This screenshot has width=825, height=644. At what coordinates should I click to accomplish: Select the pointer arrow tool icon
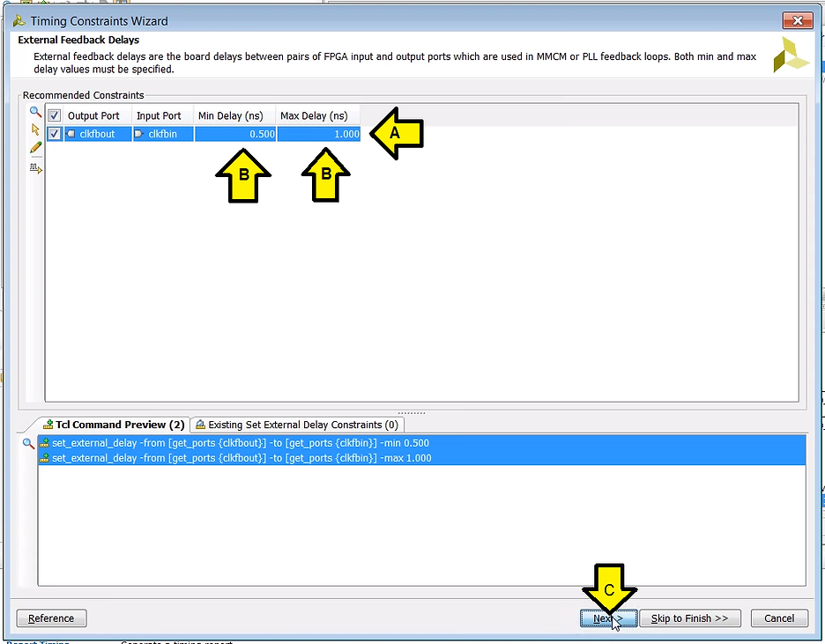click(36, 130)
